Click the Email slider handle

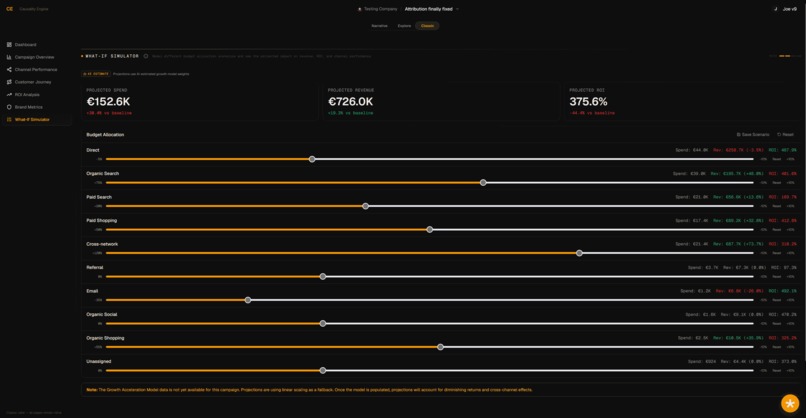tap(248, 300)
